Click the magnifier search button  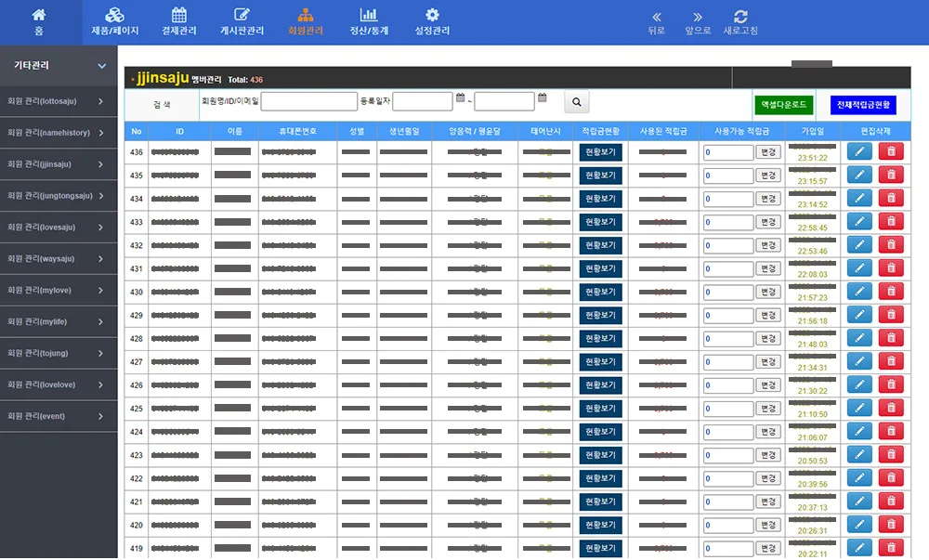click(x=576, y=101)
